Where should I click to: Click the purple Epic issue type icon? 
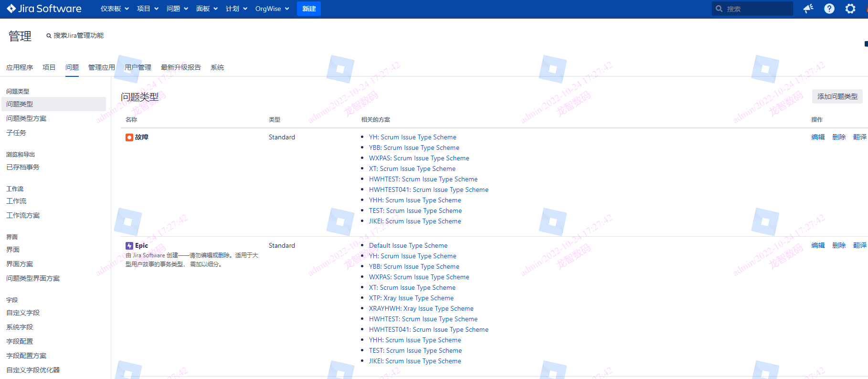(129, 246)
